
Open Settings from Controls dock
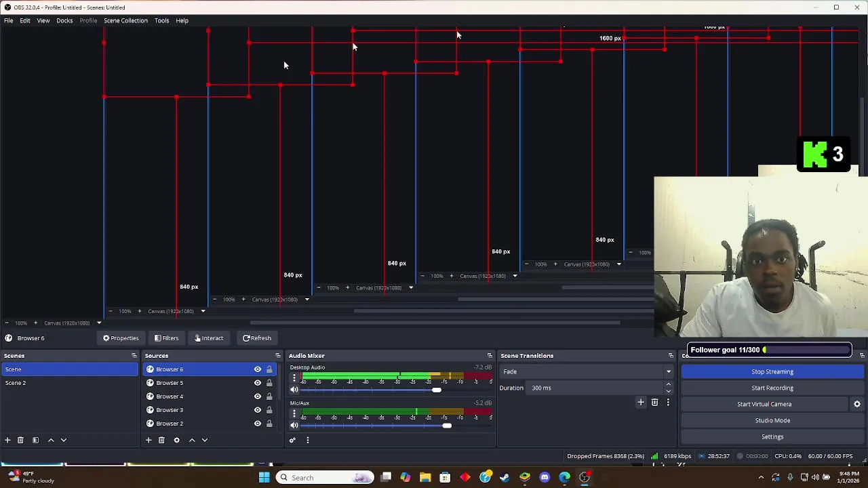pyautogui.click(x=772, y=436)
